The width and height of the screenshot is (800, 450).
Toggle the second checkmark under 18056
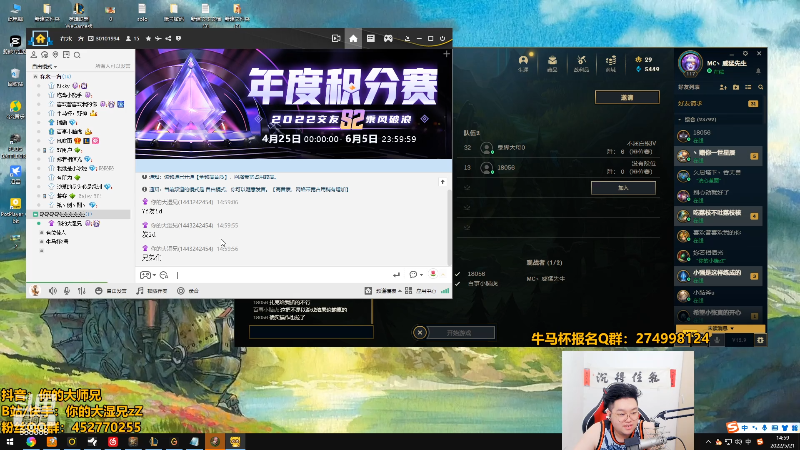(x=458, y=284)
